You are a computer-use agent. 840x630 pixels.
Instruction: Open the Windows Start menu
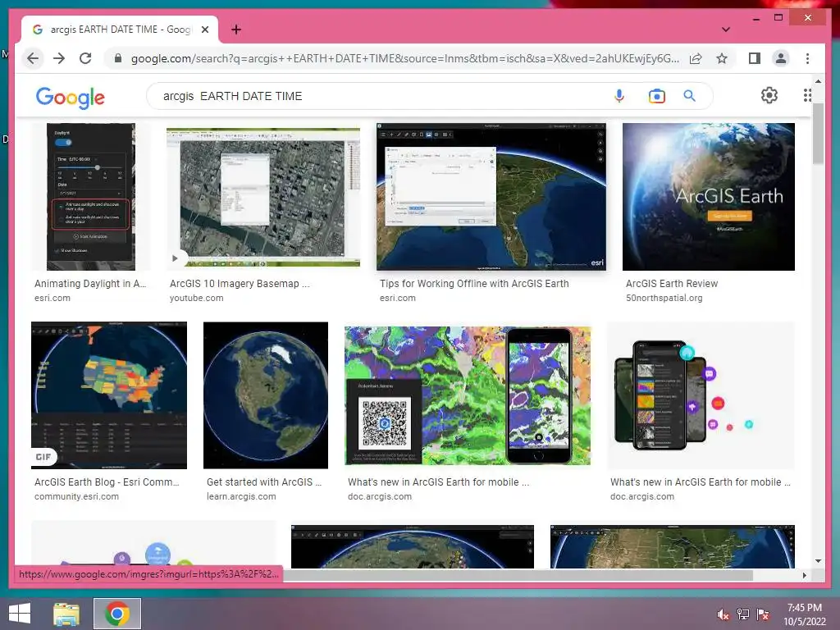point(20,614)
